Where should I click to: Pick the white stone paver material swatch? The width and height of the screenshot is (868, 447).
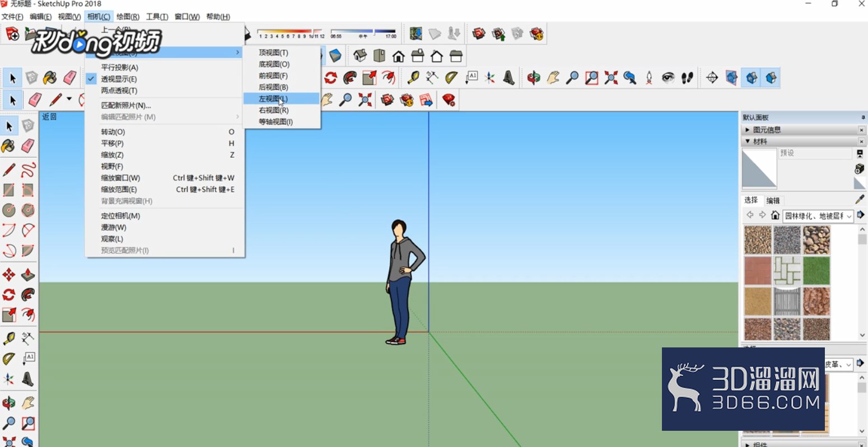click(787, 271)
